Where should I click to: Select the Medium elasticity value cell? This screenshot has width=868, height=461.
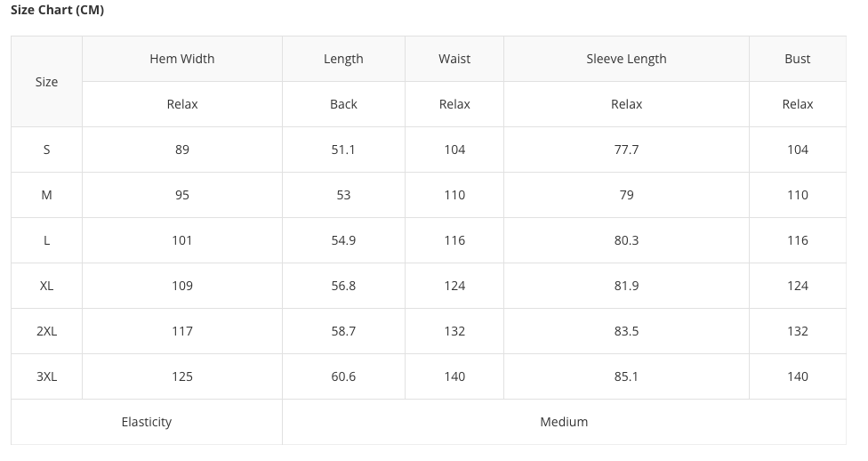(x=564, y=422)
